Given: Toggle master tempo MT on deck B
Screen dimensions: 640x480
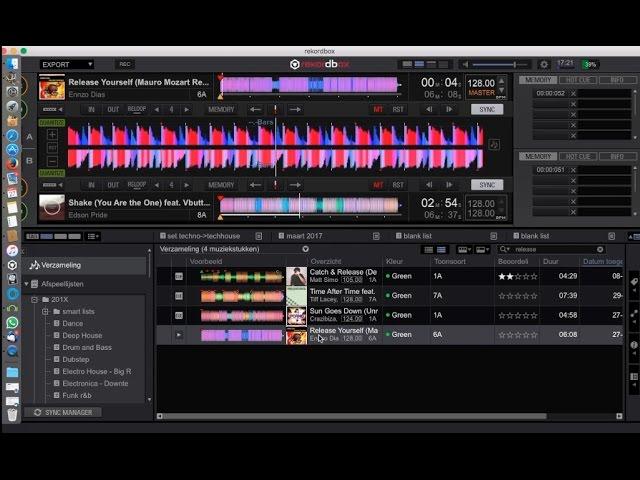Looking at the screenshot, I should (378, 185).
